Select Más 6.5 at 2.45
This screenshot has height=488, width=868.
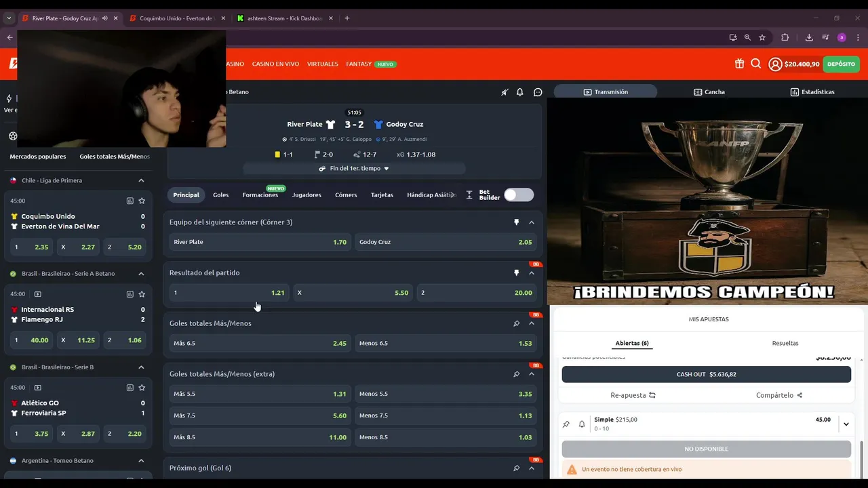pos(260,343)
